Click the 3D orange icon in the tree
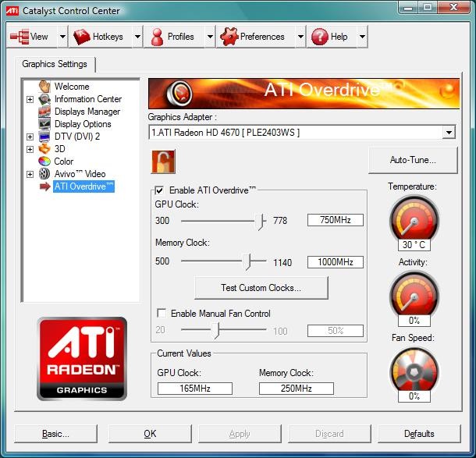The width and height of the screenshot is (476, 458). 44,149
